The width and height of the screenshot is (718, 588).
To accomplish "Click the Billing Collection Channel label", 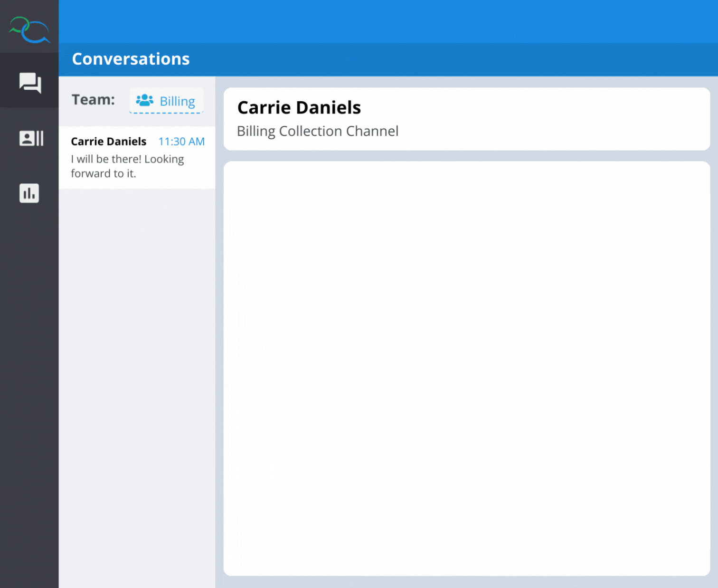I will tap(317, 131).
